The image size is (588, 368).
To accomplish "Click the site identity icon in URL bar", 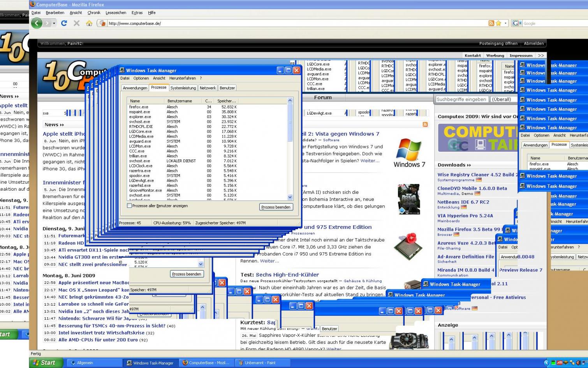I will (x=103, y=23).
